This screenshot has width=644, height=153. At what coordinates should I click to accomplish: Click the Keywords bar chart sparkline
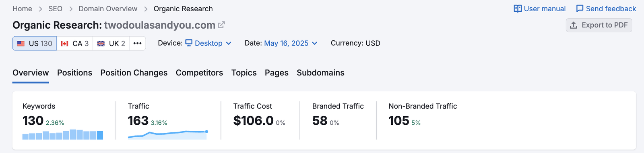pos(63,134)
